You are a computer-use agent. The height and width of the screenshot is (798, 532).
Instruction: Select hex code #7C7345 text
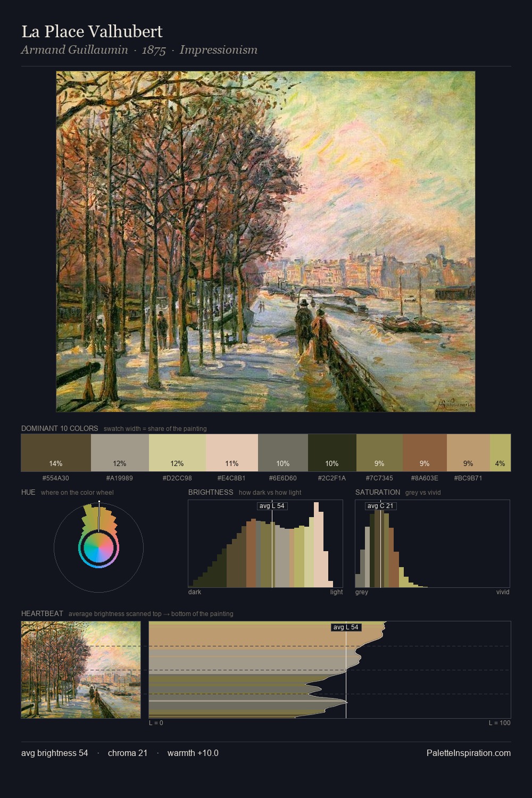pyautogui.click(x=379, y=478)
